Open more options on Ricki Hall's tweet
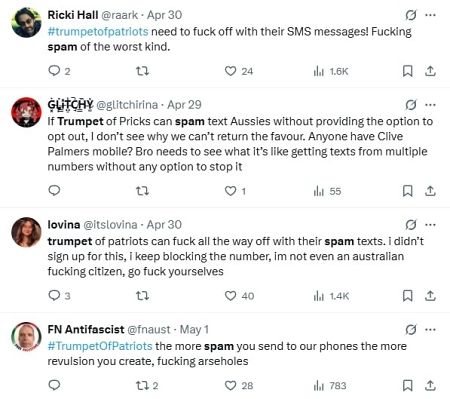This screenshot has width=450, height=399. click(x=430, y=15)
